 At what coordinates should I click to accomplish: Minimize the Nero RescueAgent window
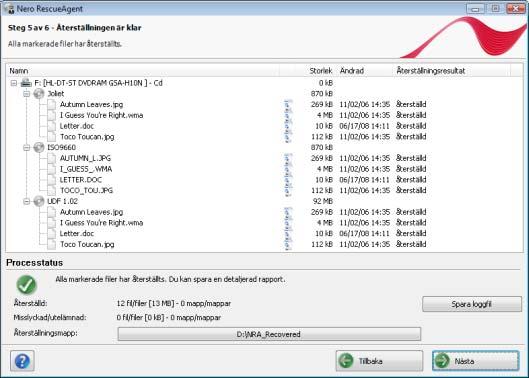[x=476, y=8]
